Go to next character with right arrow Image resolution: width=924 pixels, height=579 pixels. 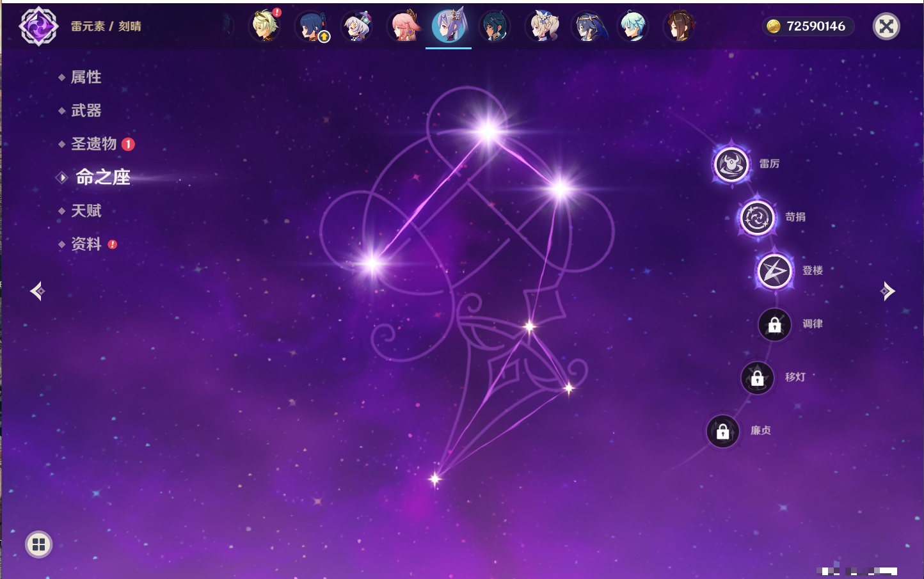[888, 291]
